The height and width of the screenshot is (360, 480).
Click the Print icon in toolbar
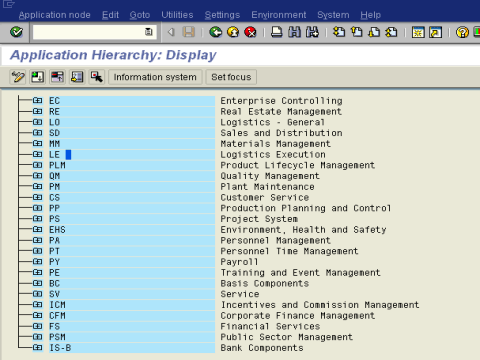(277, 32)
